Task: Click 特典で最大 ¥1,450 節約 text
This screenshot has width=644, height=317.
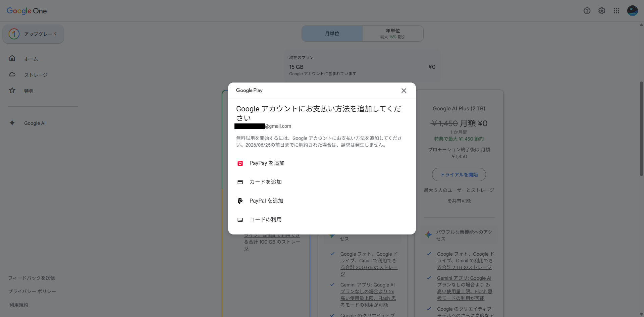Action: click(459, 139)
